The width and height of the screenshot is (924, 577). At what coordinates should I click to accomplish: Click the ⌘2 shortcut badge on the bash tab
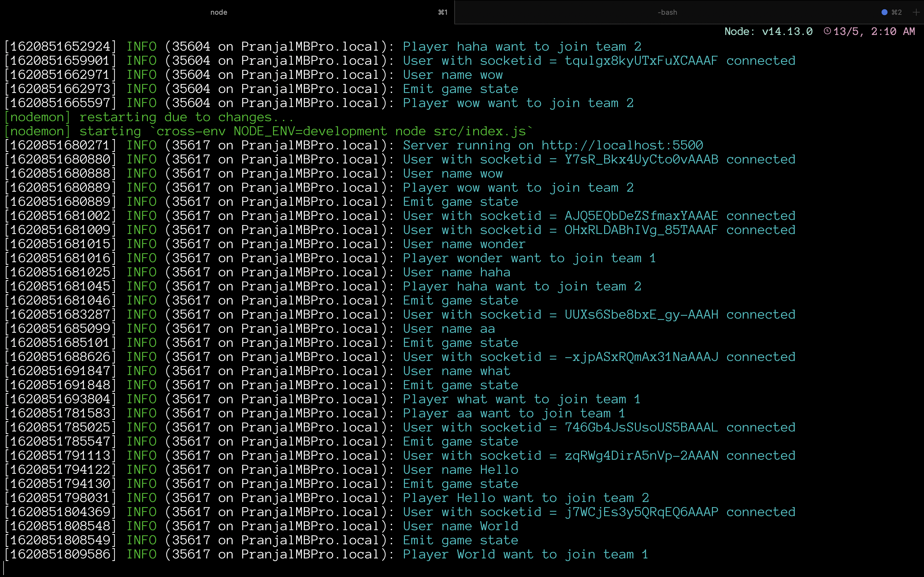point(896,12)
